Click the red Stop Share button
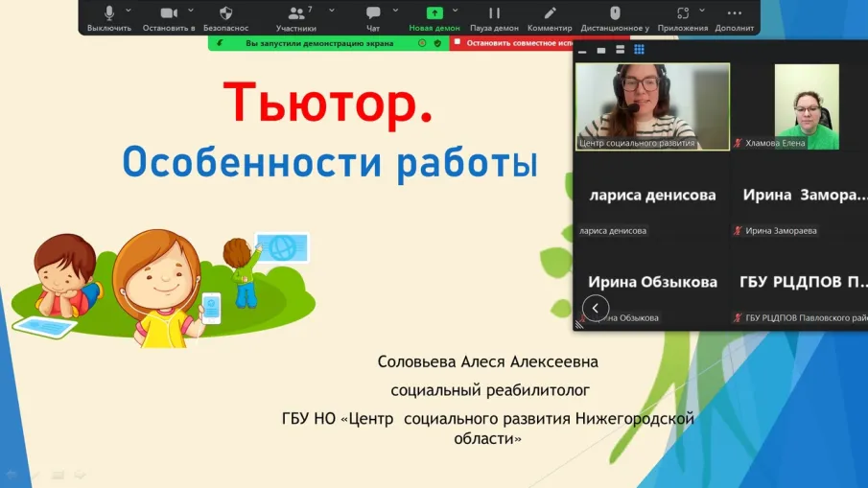The image size is (868, 488). pyautogui.click(x=512, y=42)
